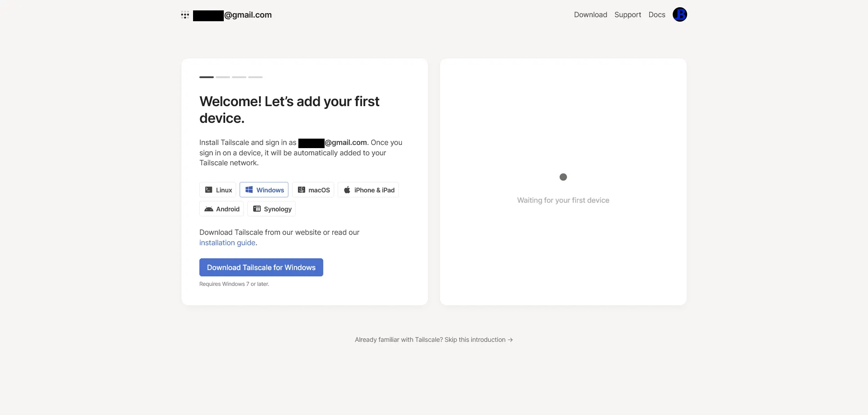Viewport: 868px width, 415px height.
Task: Go to the Support page
Action: tap(627, 14)
